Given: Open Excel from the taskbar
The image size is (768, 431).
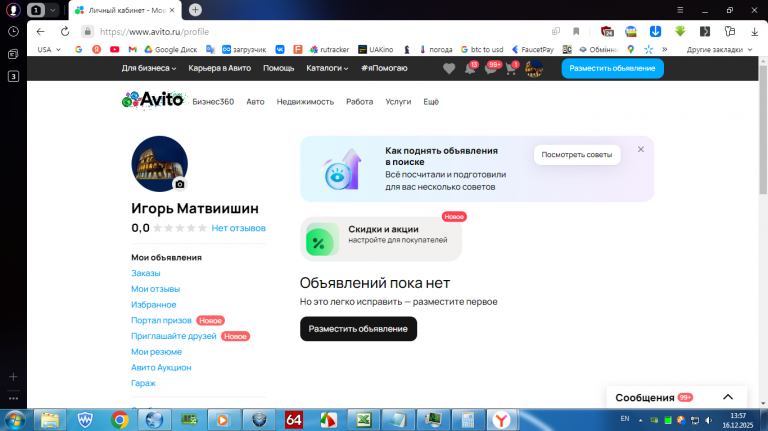Looking at the screenshot, I should [x=363, y=420].
